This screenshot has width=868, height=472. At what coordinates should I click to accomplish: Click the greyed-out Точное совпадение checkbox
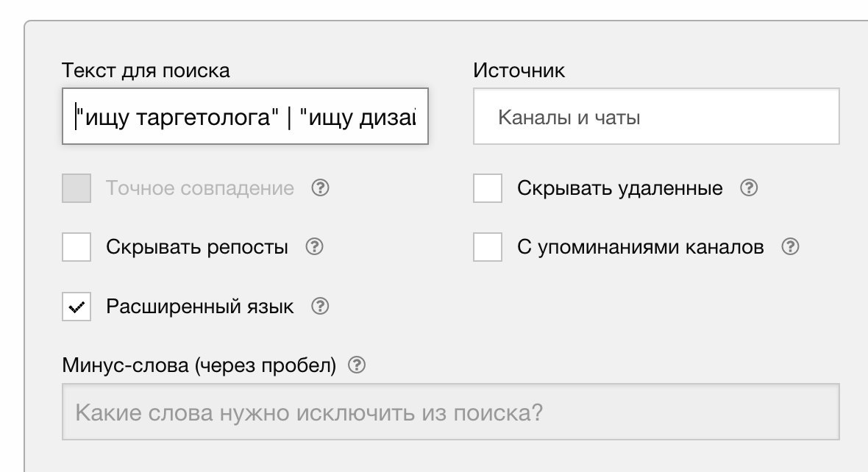point(77,188)
